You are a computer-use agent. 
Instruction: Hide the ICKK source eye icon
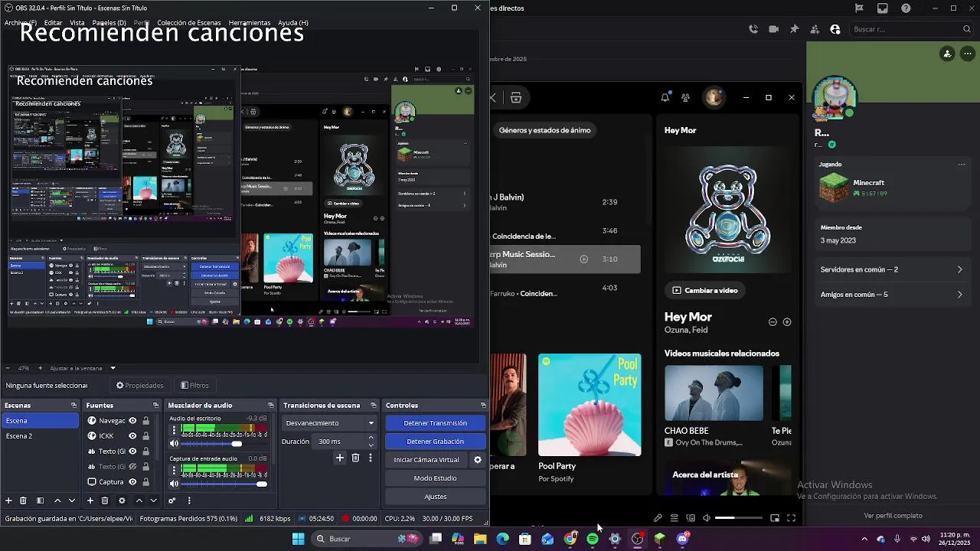coord(132,436)
